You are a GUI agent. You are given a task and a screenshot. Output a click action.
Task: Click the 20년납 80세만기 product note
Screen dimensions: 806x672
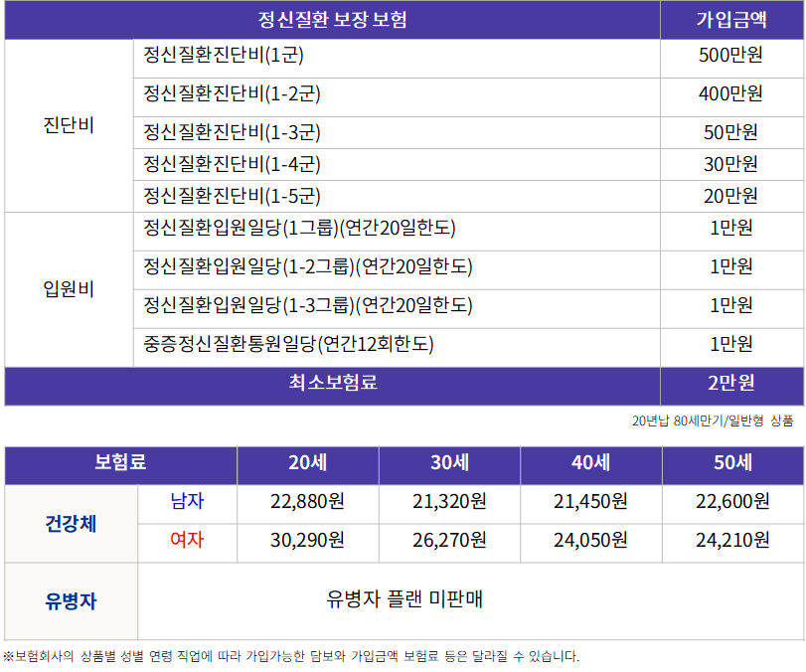pyautogui.click(x=713, y=421)
